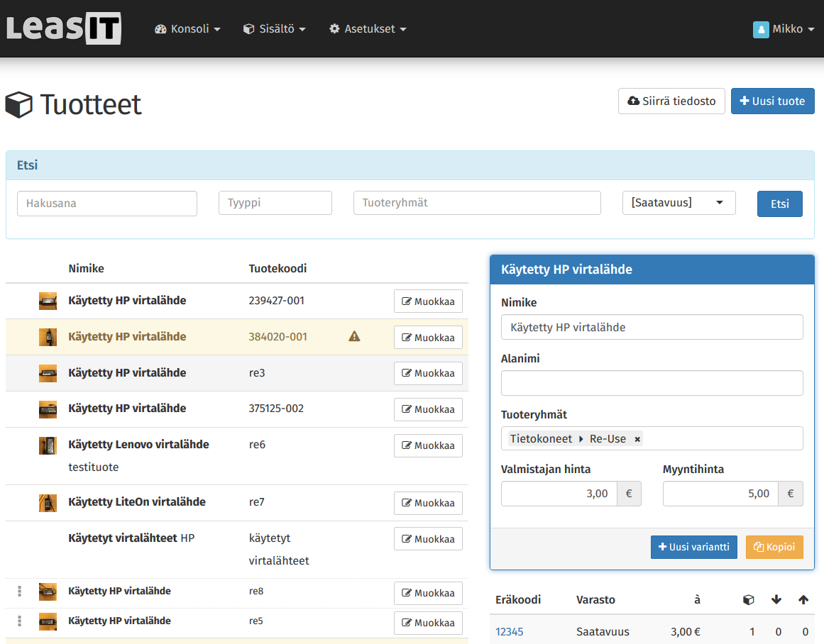
Task: Click the LeasIT logo
Action: pos(64,28)
